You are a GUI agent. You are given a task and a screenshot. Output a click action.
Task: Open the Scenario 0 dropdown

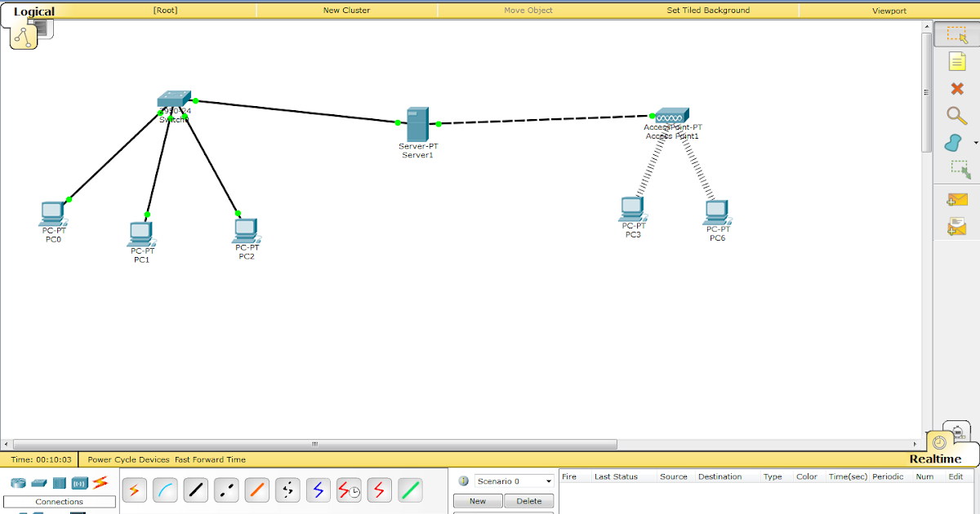[514, 481]
